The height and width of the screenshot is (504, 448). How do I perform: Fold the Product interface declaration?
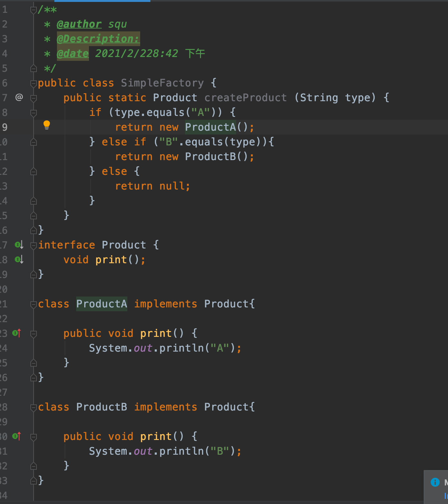click(x=34, y=246)
